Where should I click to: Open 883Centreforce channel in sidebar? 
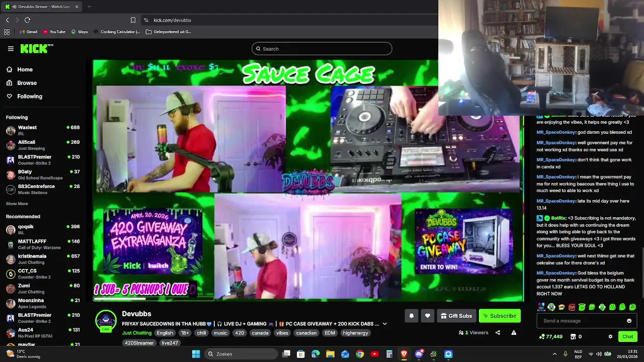click(x=43, y=189)
